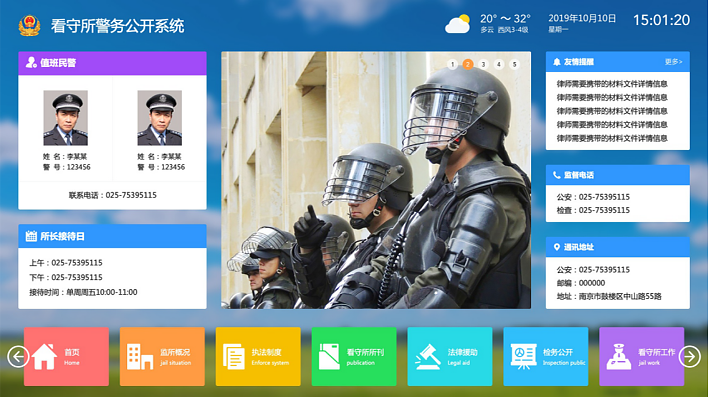Select carousel slide indicator 4
This screenshot has width=709, height=397.
point(499,64)
